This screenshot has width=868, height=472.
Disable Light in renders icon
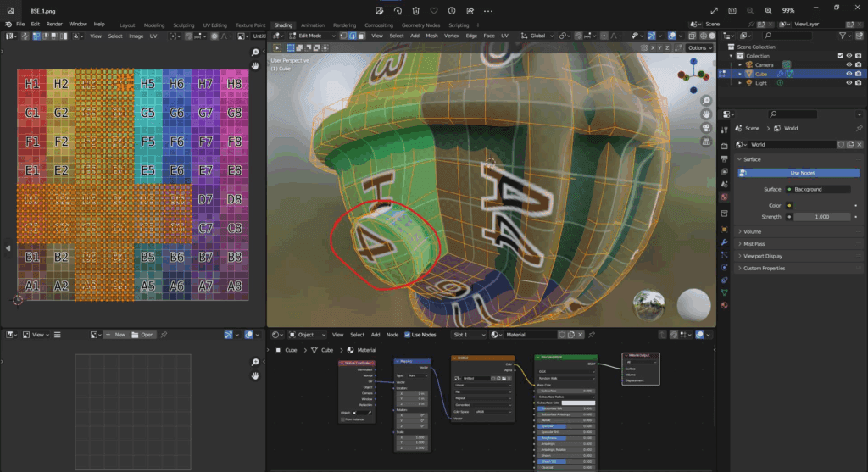pyautogui.click(x=858, y=83)
